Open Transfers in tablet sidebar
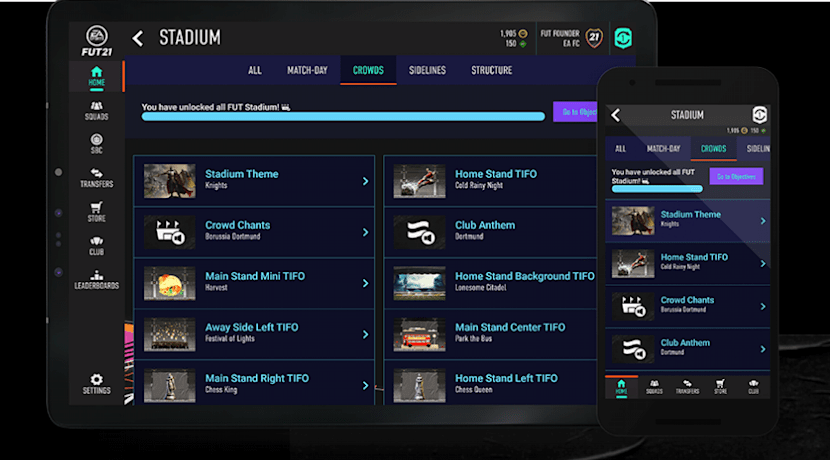830x460 pixels. point(96,178)
